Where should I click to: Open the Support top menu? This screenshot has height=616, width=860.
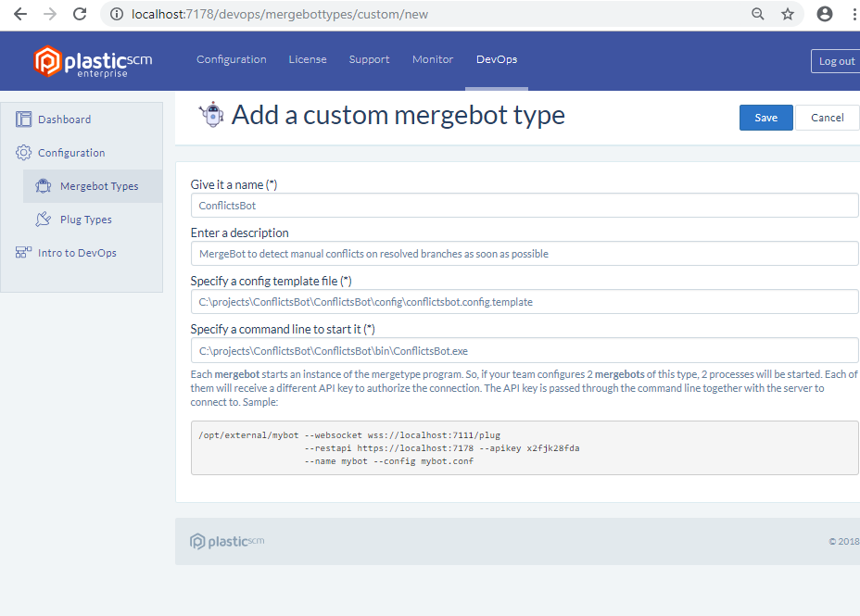(369, 59)
